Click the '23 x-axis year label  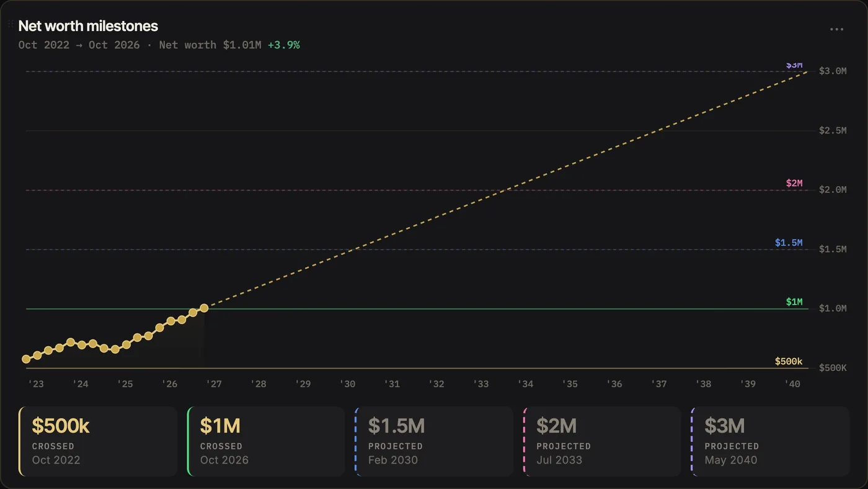(36, 384)
